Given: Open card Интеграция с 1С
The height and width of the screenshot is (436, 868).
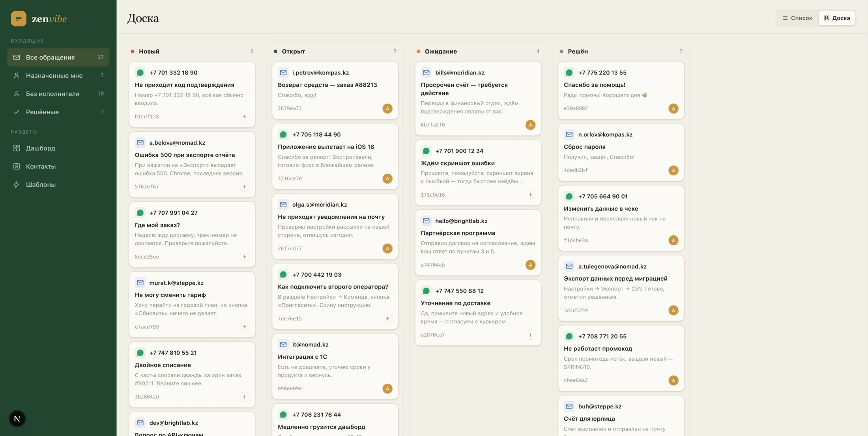Looking at the screenshot, I should click(x=335, y=367).
